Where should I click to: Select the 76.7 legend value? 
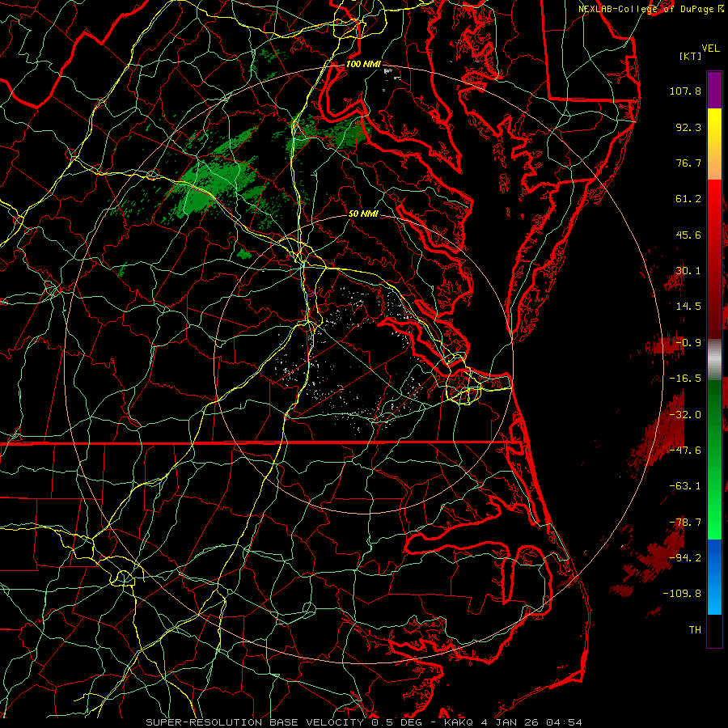(x=688, y=163)
